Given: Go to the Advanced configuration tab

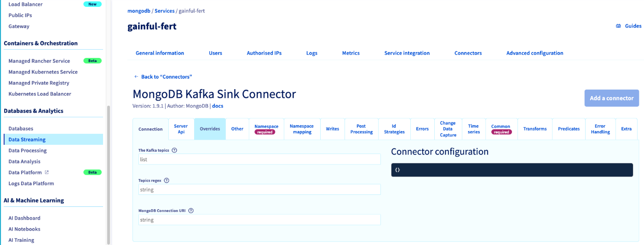Looking at the screenshot, I should tap(535, 53).
